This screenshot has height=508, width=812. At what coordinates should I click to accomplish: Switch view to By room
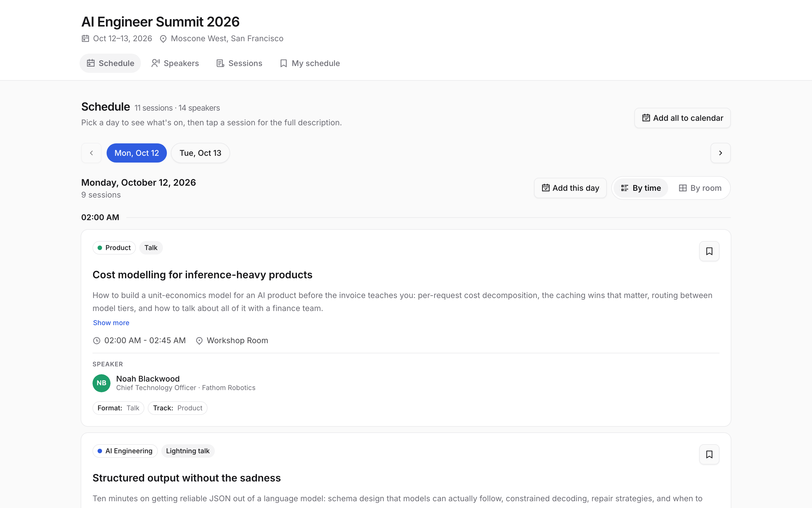click(x=700, y=188)
